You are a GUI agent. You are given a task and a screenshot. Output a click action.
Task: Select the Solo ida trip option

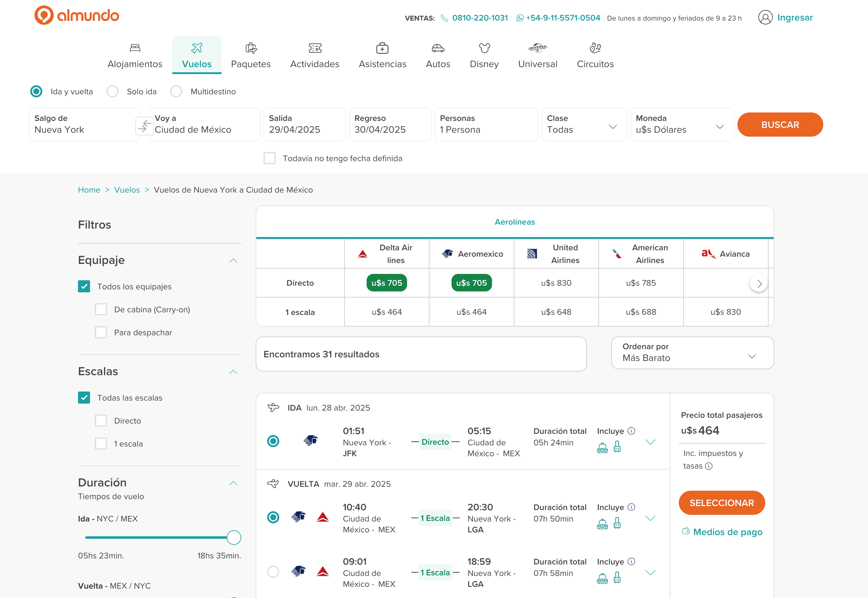click(112, 91)
